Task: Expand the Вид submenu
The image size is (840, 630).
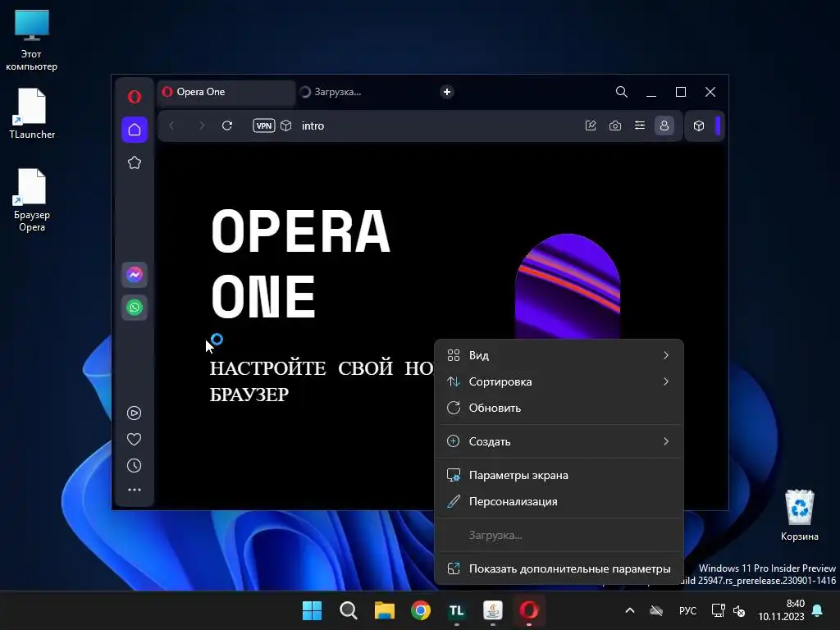Action: pos(559,355)
